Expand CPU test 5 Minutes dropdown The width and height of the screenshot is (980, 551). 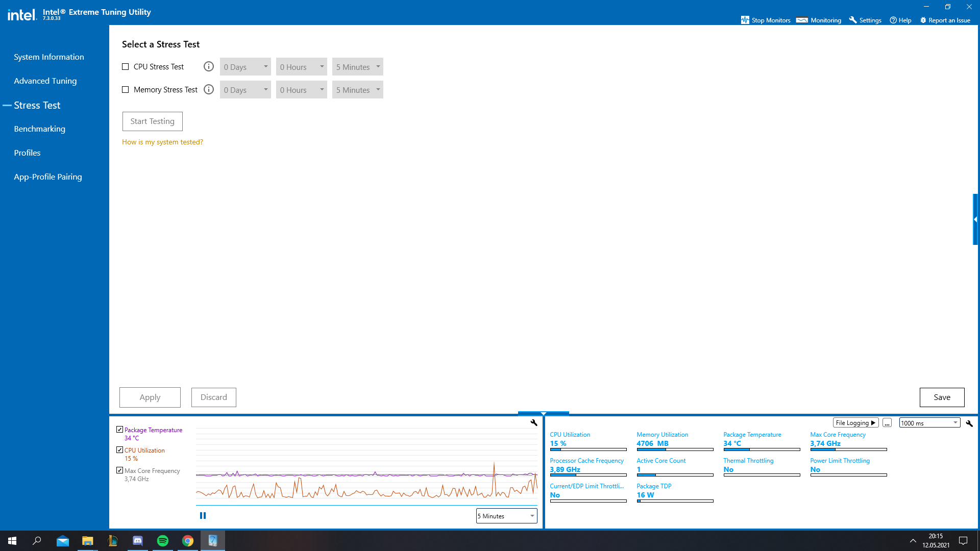[x=357, y=67]
